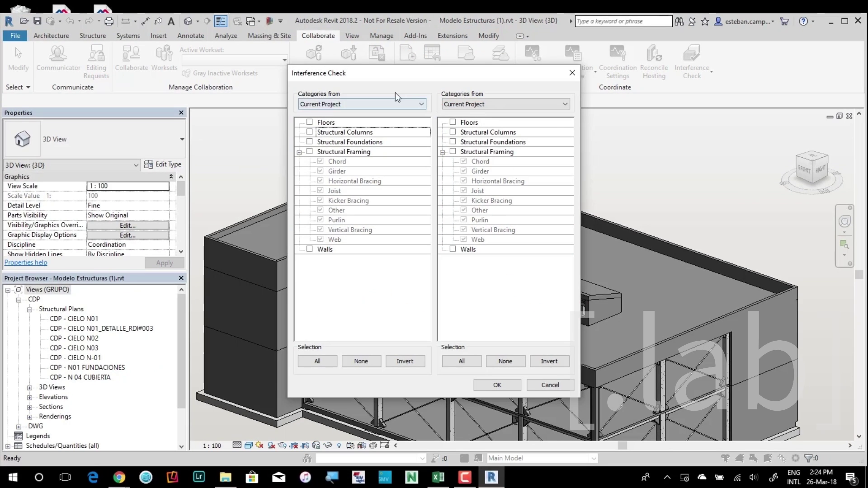Click the View Scale value field
This screenshot has height=488, width=868.
(128, 186)
